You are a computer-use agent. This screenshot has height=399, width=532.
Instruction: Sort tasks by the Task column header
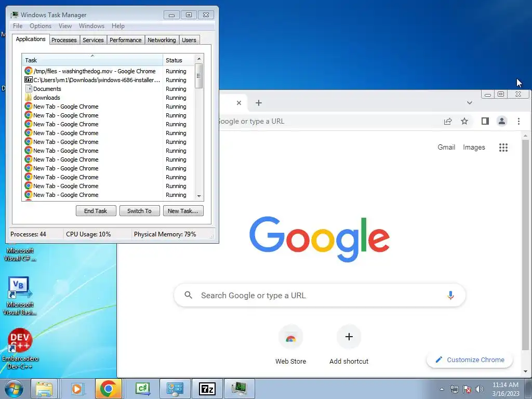(92, 60)
